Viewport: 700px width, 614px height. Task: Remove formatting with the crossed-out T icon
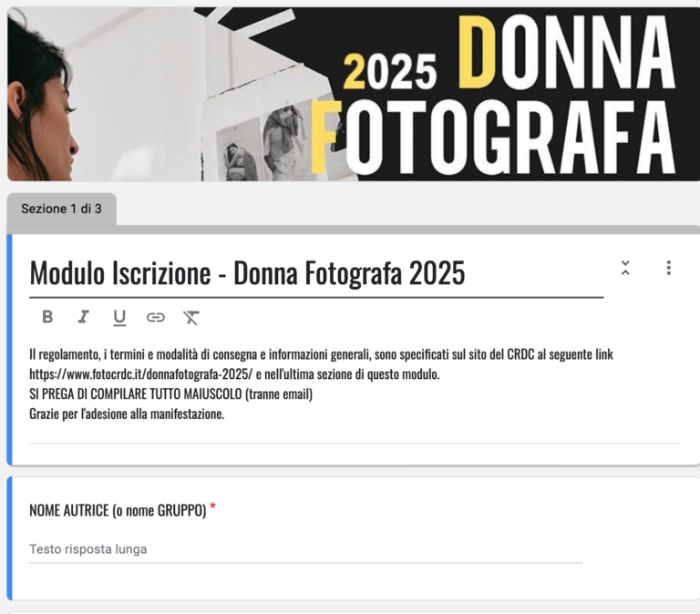pyautogui.click(x=191, y=318)
